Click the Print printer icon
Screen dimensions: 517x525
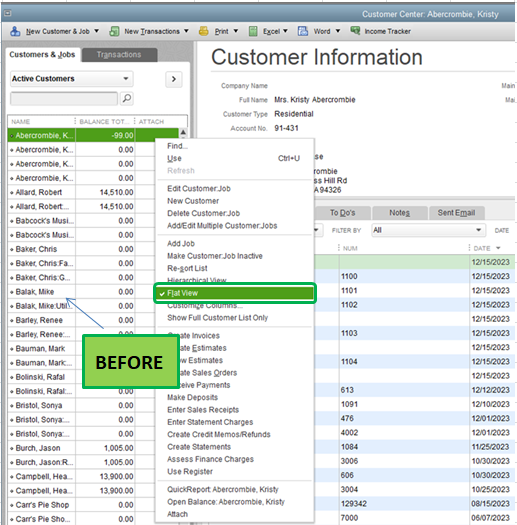204,31
